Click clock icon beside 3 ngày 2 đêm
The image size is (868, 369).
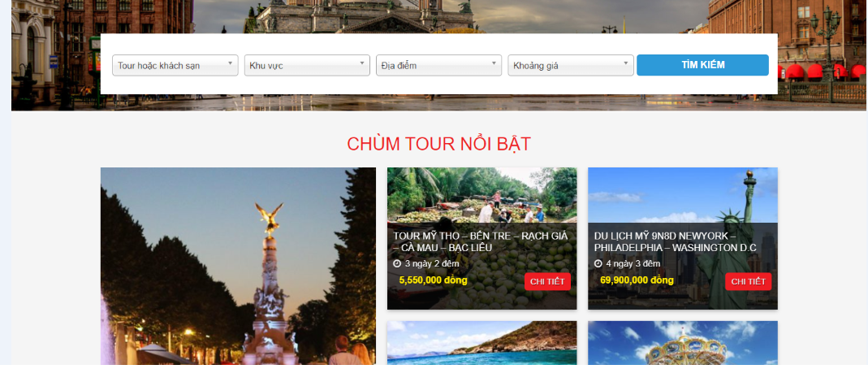(397, 263)
